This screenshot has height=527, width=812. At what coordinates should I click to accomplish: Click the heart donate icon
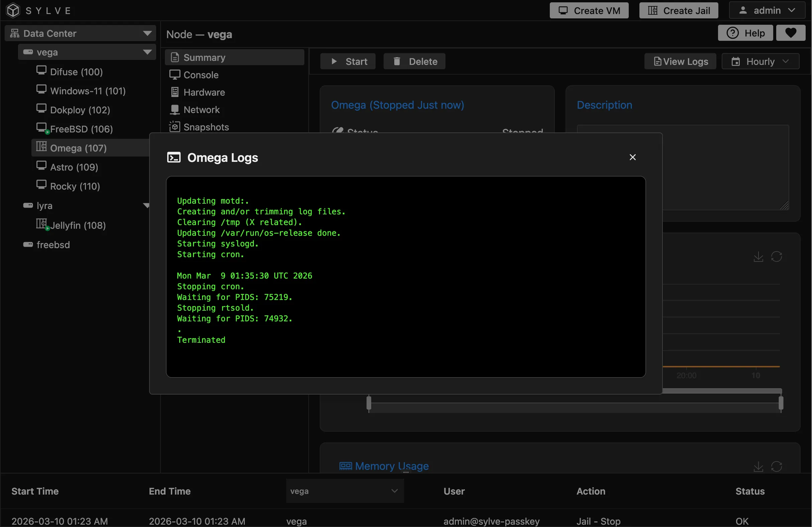[791, 33]
